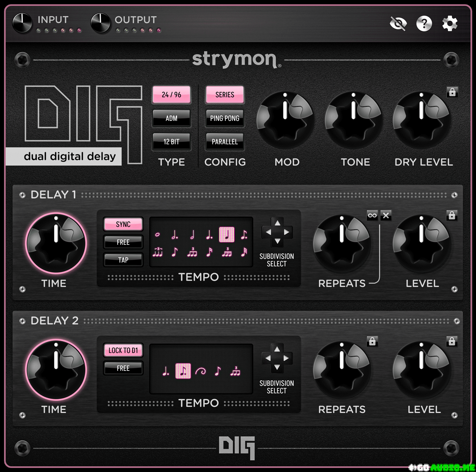Image resolution: width=476 pixels, height=472 pixels.
Task: Enable infinite repeats on Delay 1
Action: 372,215
